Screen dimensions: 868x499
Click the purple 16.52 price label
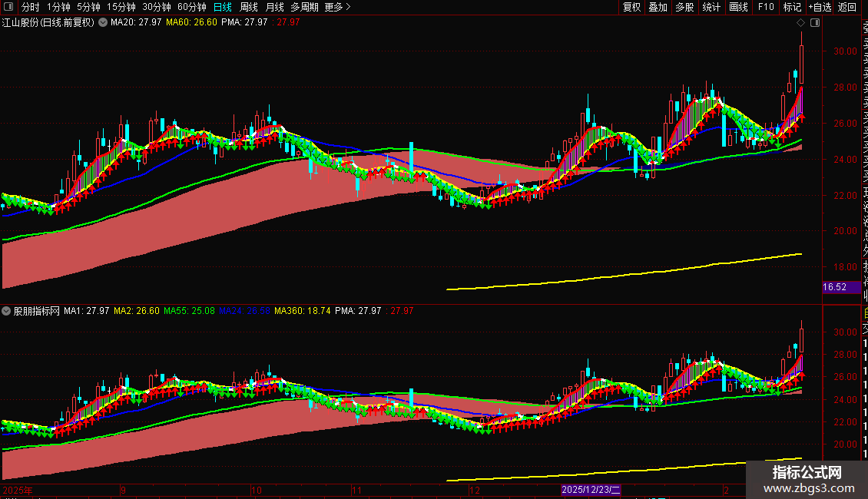[x=841, y=287]
